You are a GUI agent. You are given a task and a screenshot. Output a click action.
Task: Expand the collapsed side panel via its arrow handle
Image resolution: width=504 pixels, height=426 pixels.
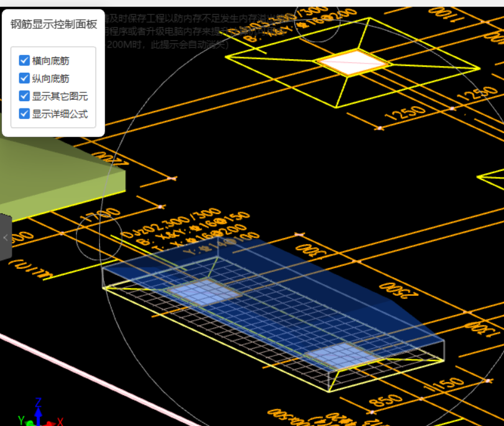6,238
